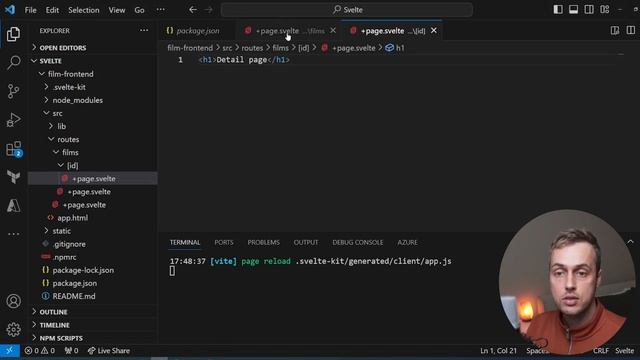Click the open preview icon in editor toolbar

click(615, 31)
